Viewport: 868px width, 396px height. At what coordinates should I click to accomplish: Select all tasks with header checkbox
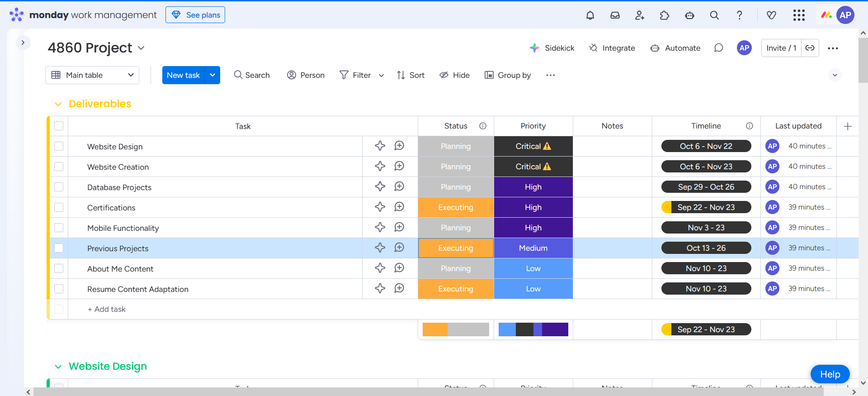(x=59, y=126)
